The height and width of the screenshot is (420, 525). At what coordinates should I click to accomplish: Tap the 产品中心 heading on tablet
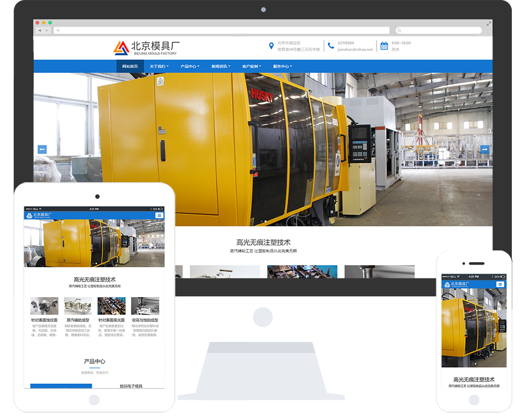point(94,361)
